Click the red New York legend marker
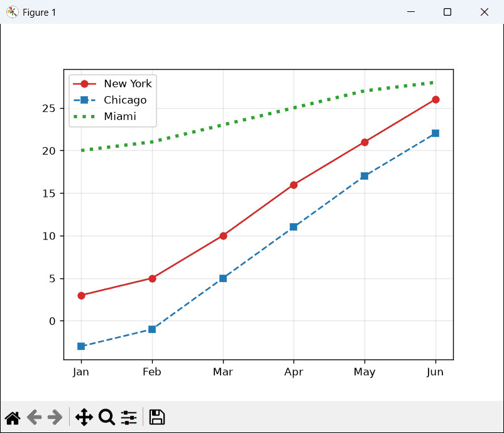504x433 pixels. coord(84,84)
